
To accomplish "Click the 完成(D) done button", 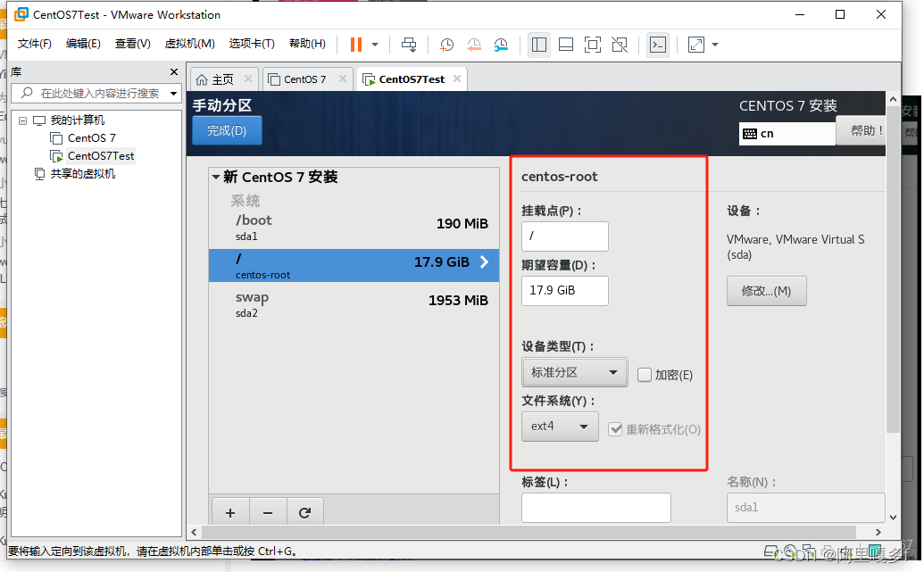I will point(227,131).
